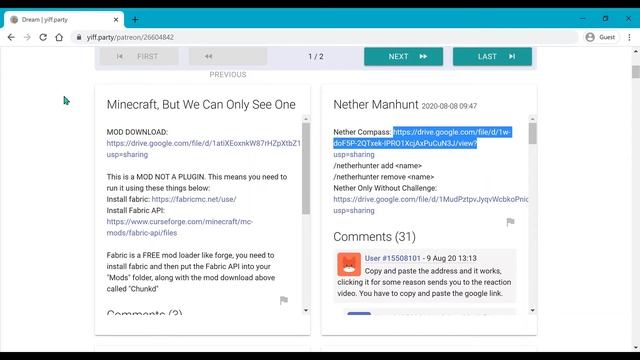Click the left post's scrollbar up arrow
Image resolution: width=640 pixels, height=360 pixels.
pyautogui.click(x=306, y=119)
